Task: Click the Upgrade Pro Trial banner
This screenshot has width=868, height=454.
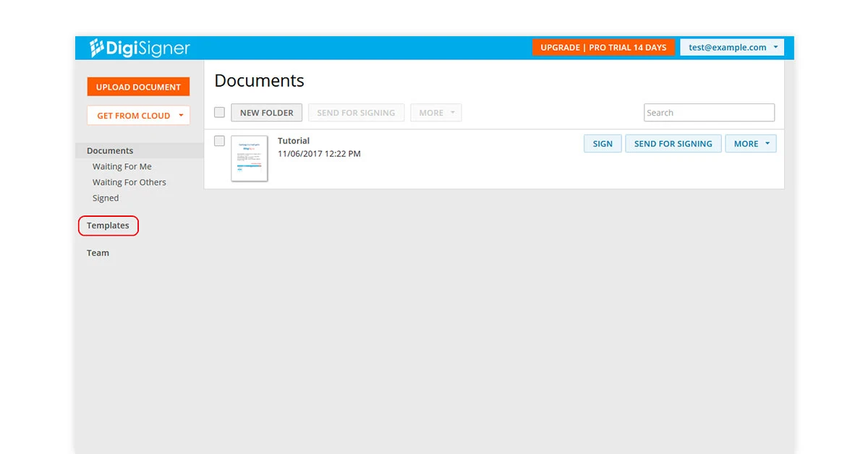Action: 604,47
